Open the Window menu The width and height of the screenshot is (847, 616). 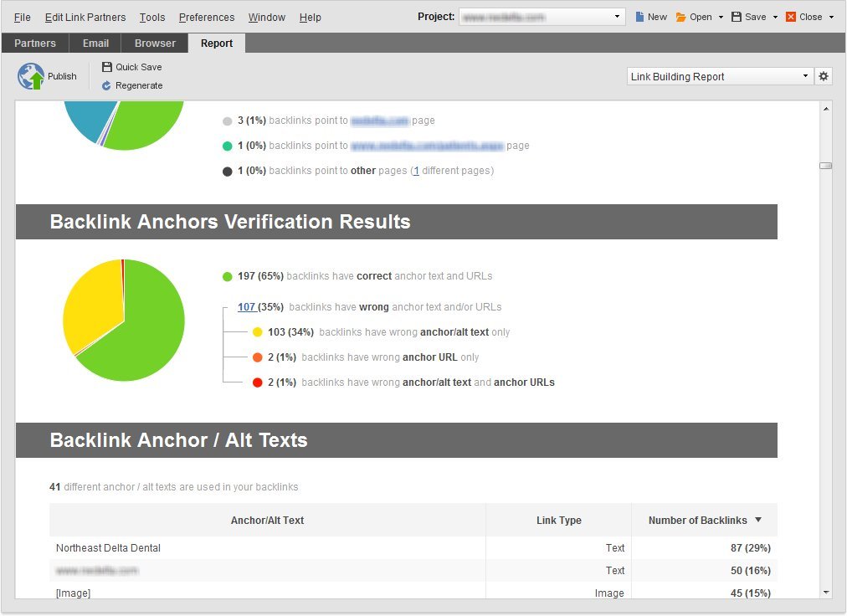coord(267,18)
